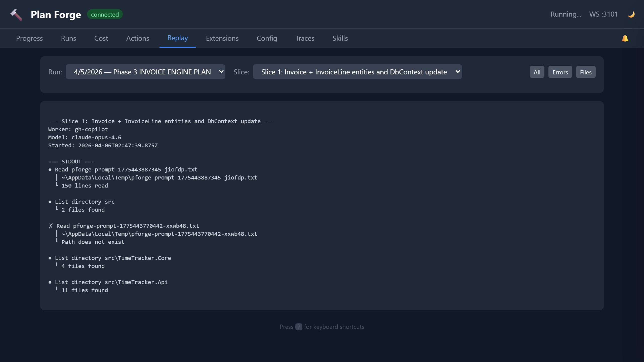Image resolution: width=644 pixels, height=362 pixels.
Task: Click the failed Read xxwb48.txt log entry
Action: click(x=128, y=226)
